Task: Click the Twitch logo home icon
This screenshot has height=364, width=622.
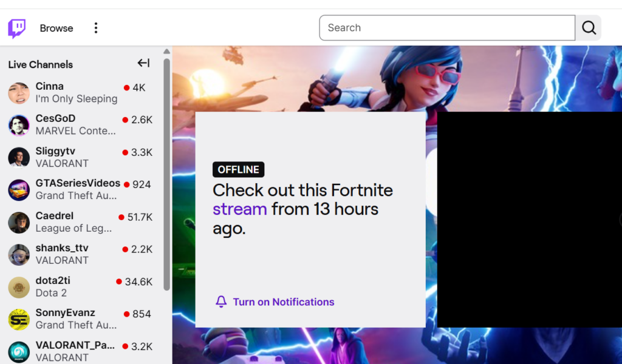Action: pyautogui.click(x=17, y=28)
